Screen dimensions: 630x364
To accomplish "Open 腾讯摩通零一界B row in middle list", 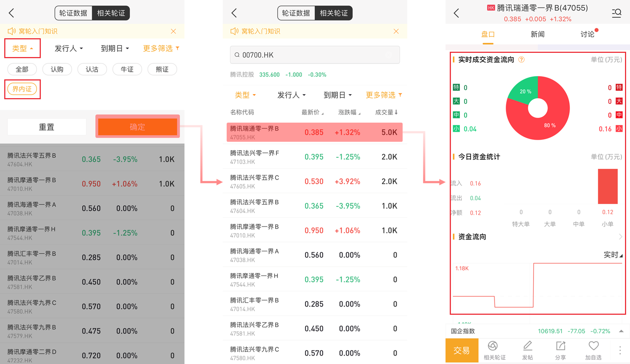I will [x=315, y=231].
